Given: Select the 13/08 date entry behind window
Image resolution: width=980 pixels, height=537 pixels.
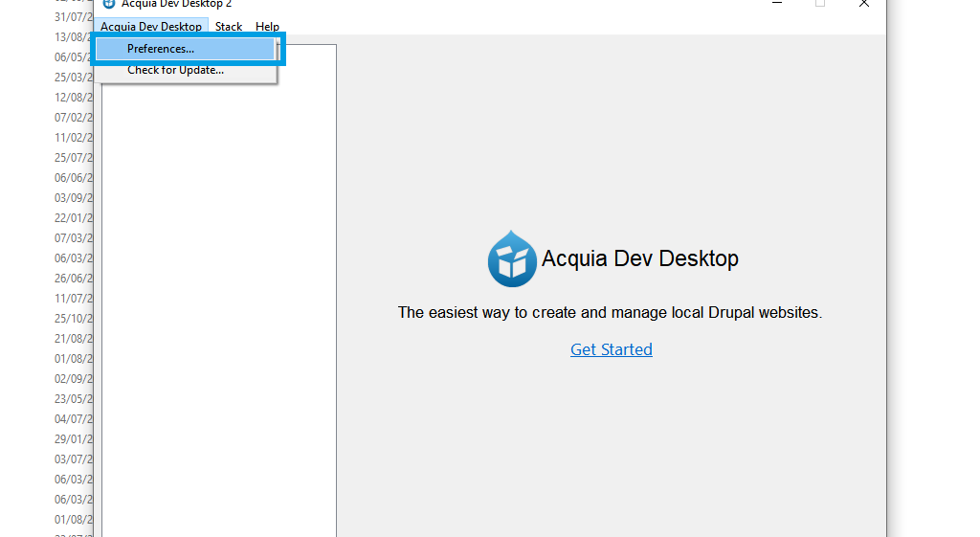Looking at the screenshot, I should pos(73,37).
